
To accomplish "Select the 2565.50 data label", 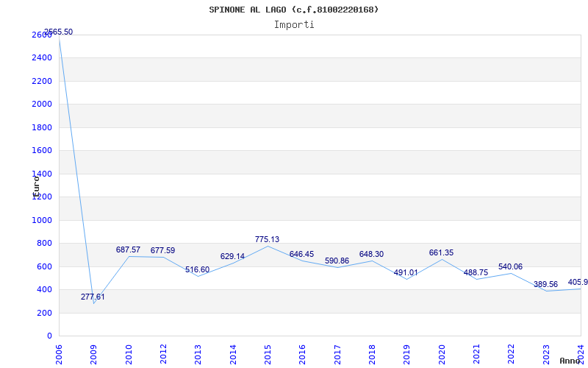I will click(58, 32).
